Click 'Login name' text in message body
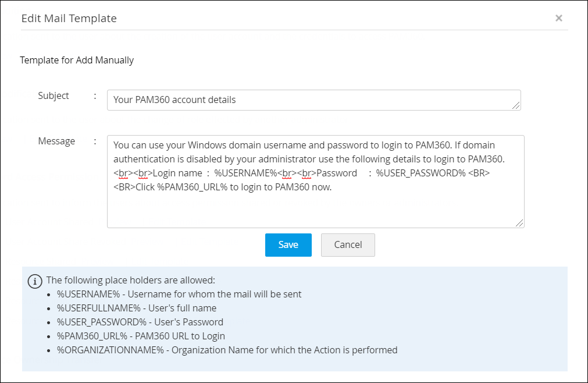This screenshot has width=588, height=383. click(178, 173)
